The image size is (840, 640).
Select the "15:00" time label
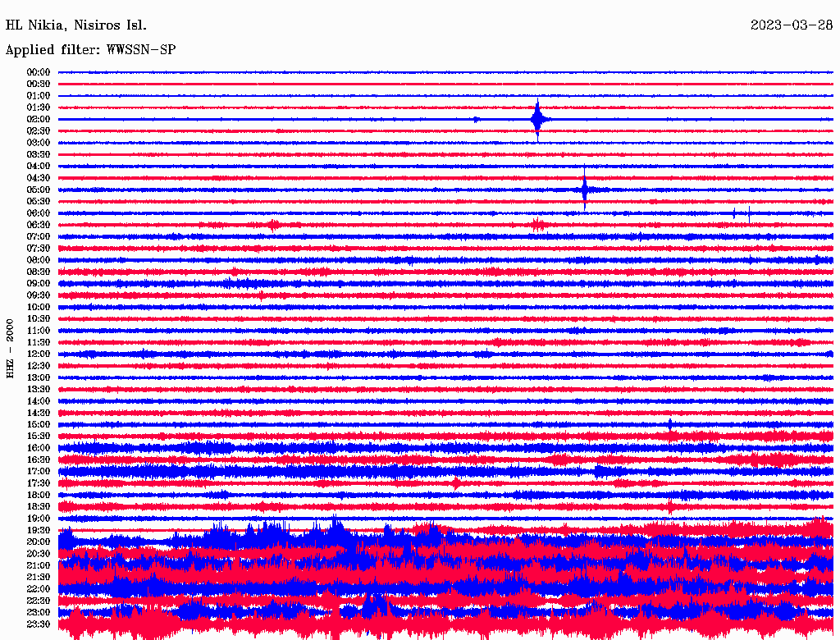pyautogui.click(x=38, y=424)
